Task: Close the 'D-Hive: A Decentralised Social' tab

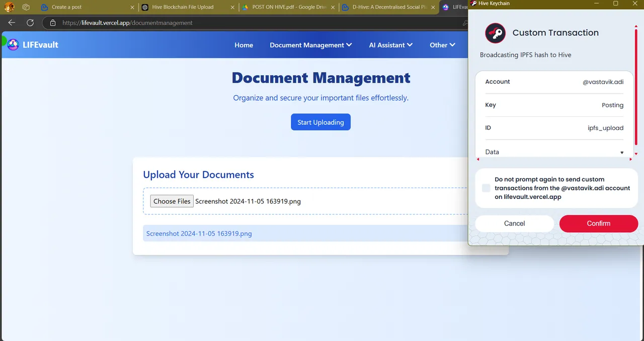Action: (x=433, y=7)
